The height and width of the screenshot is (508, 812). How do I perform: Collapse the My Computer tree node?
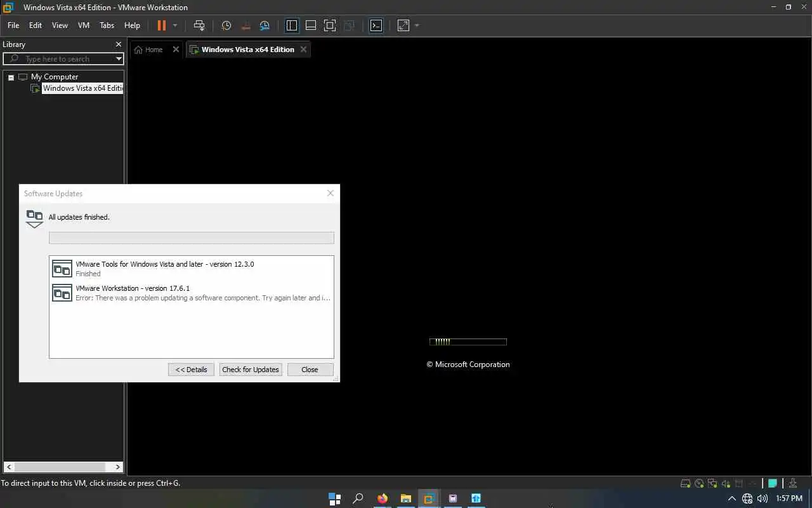pyautogui.click(x=11, y=77)
